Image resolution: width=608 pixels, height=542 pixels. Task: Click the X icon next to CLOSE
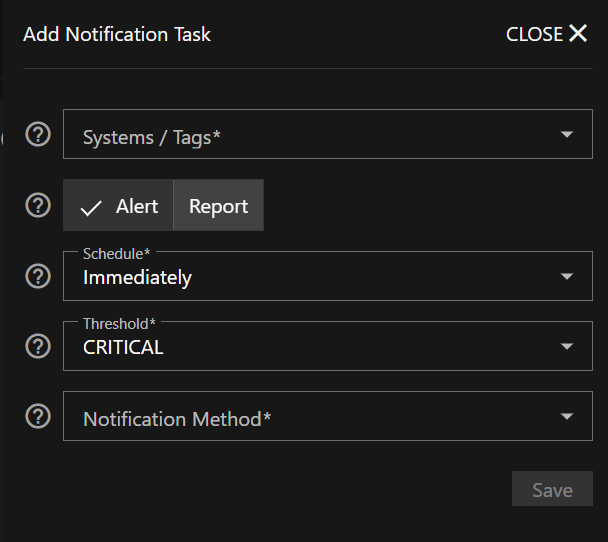click(x=578, y=33)
